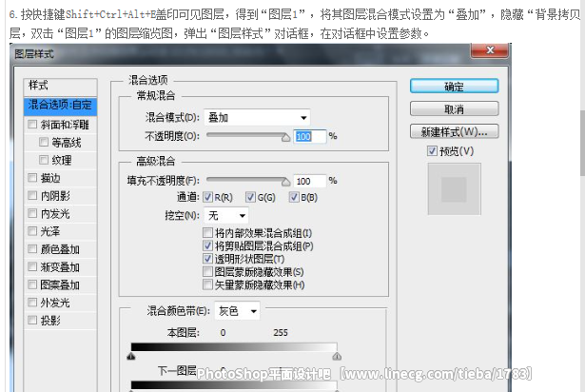Check 将内部效果混合成组(I)
This screenshot has height=392, width=585.
[x=207, y=233]
